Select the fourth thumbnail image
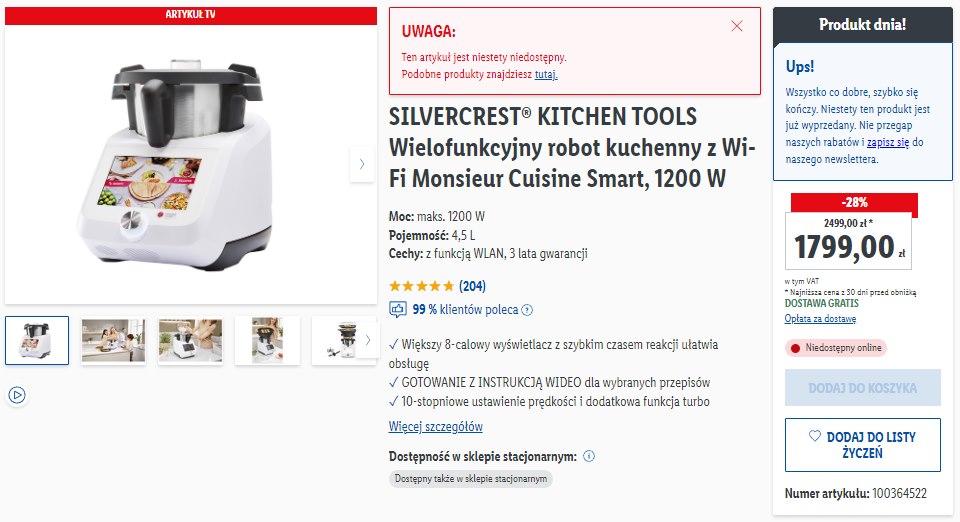The height and width of the screenshot is (522, 960). tap(268, 341)
